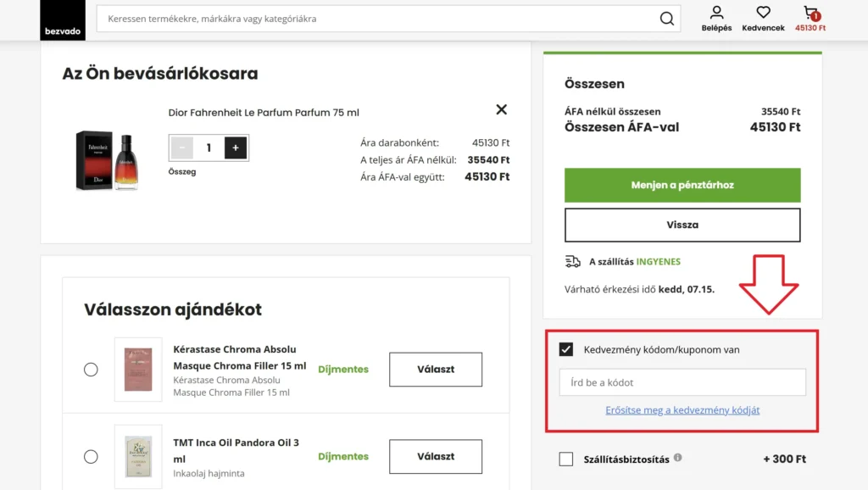Open the shopping cart icon showing 45130 Ft
Image resolution: width=868 pixels, height=490 pixels.
(x=810, y=19)
